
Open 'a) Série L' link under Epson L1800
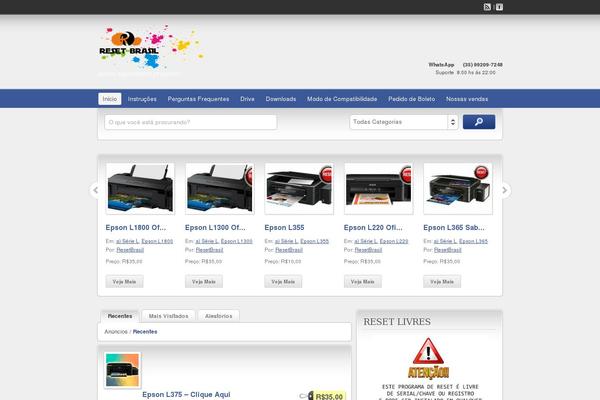point(127,241)
